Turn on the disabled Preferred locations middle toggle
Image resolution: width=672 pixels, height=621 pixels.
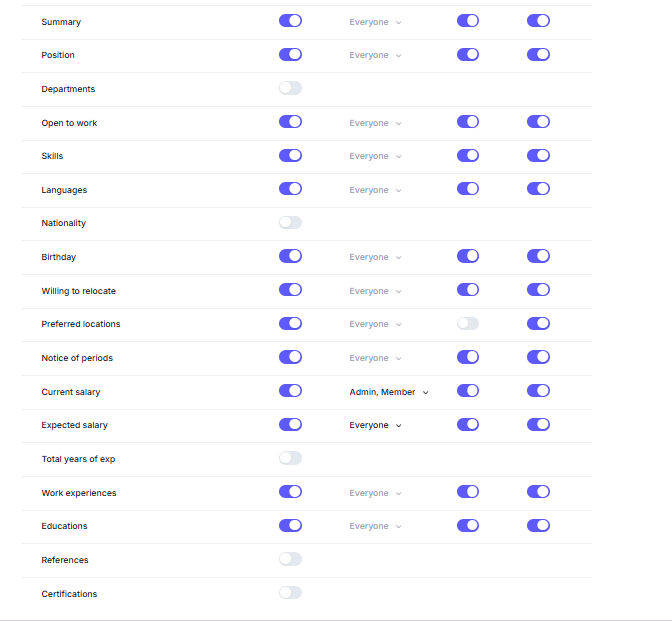pos(468,324)
